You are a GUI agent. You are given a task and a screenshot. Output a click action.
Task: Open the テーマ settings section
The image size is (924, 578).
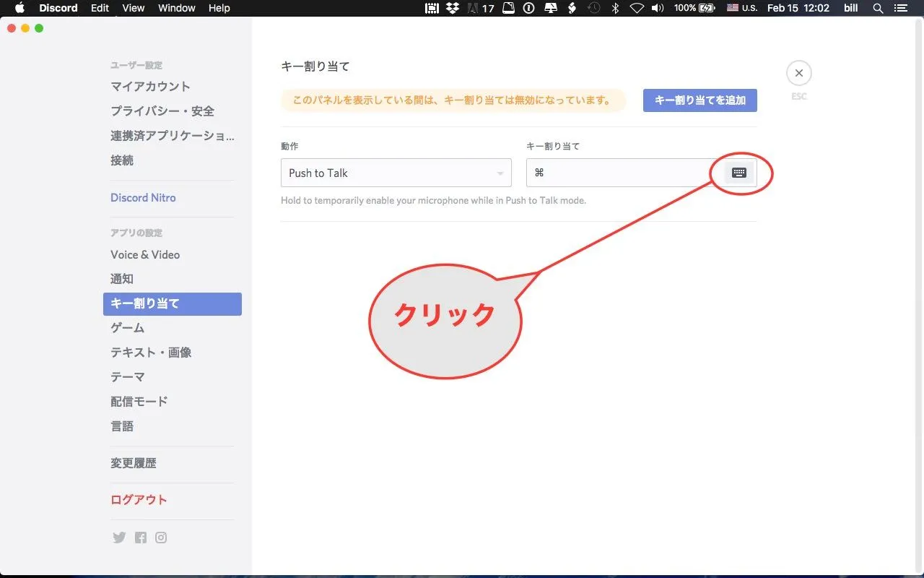point(128,377)
